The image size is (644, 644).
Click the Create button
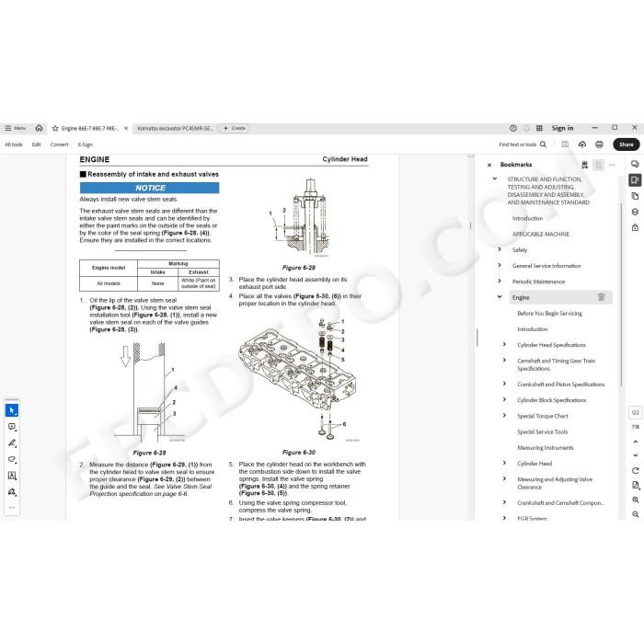coord(234,128)
